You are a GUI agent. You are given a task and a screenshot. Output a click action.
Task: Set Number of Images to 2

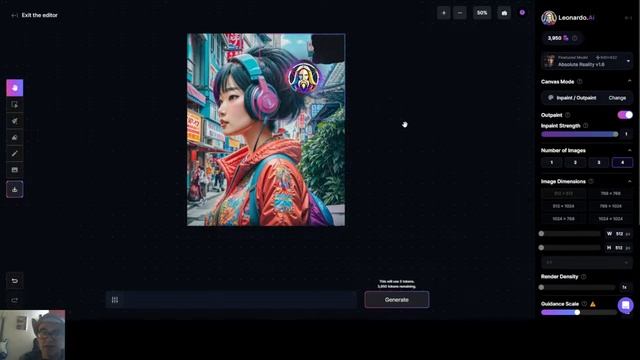(575, 162)
